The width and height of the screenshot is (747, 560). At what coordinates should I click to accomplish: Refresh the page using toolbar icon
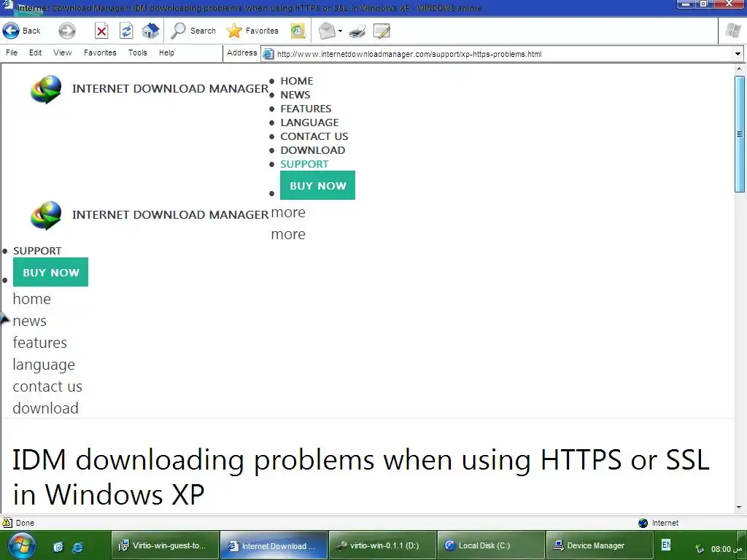(x=125, y=31)
